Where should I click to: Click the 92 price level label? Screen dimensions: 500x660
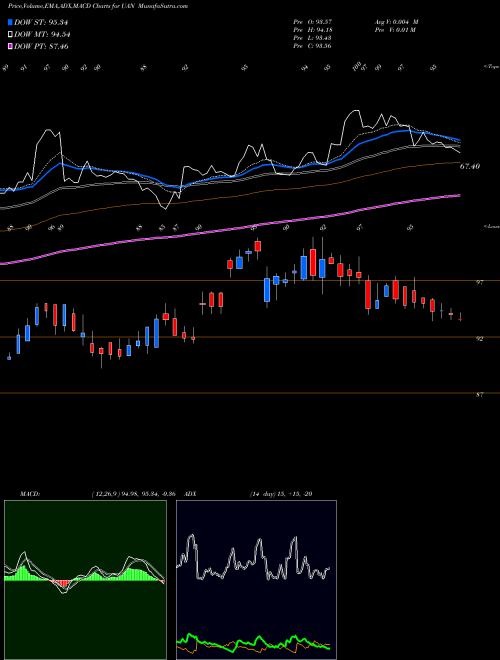tap(479, 338)
